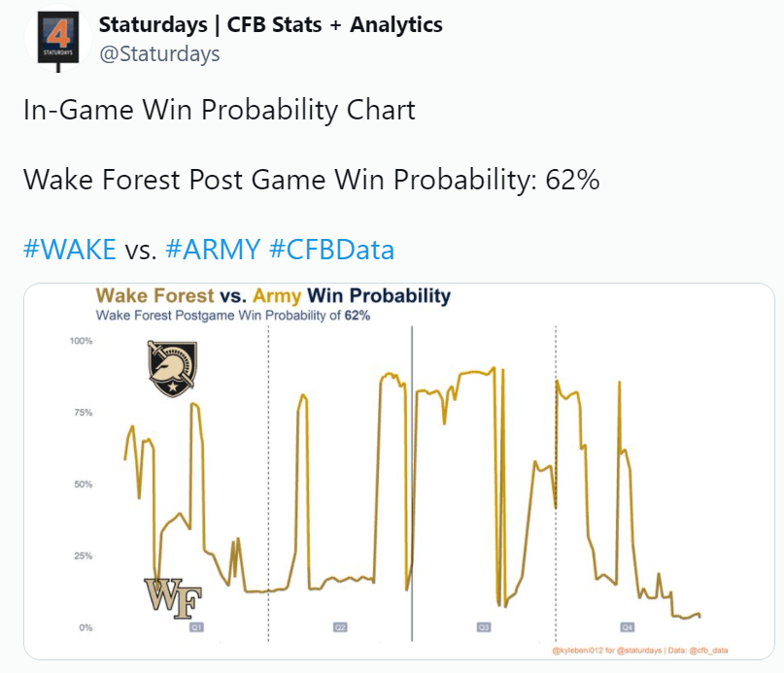Open the #CFBData hashtag
The width and height of the screenshot is (784, 673).
(331, 249)
